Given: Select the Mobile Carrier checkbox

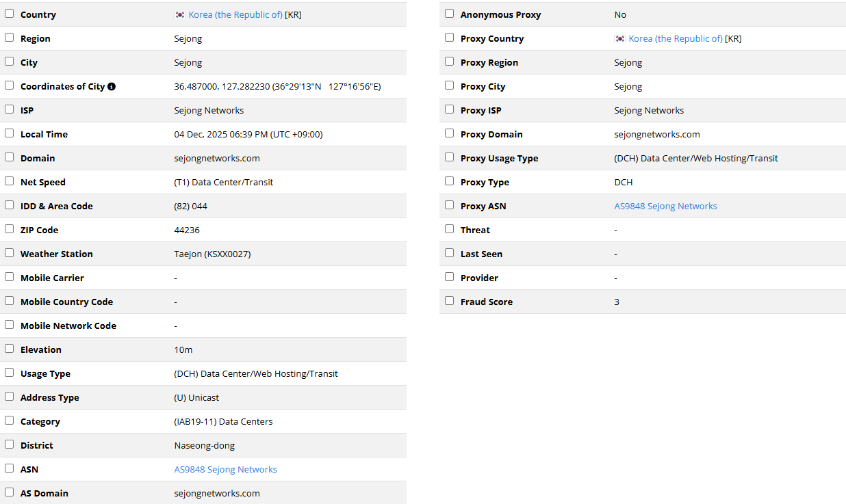Looking at the screenshot, I should coord(10,277).
